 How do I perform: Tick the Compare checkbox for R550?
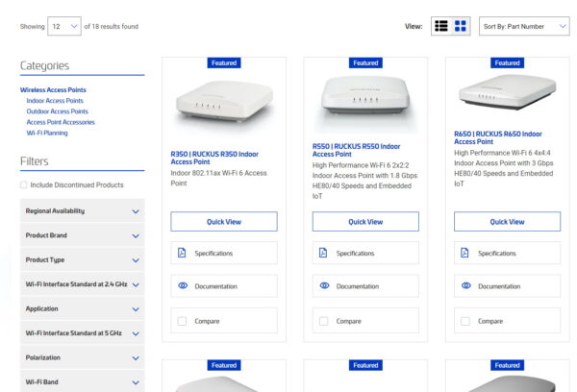tap(323, 321)
